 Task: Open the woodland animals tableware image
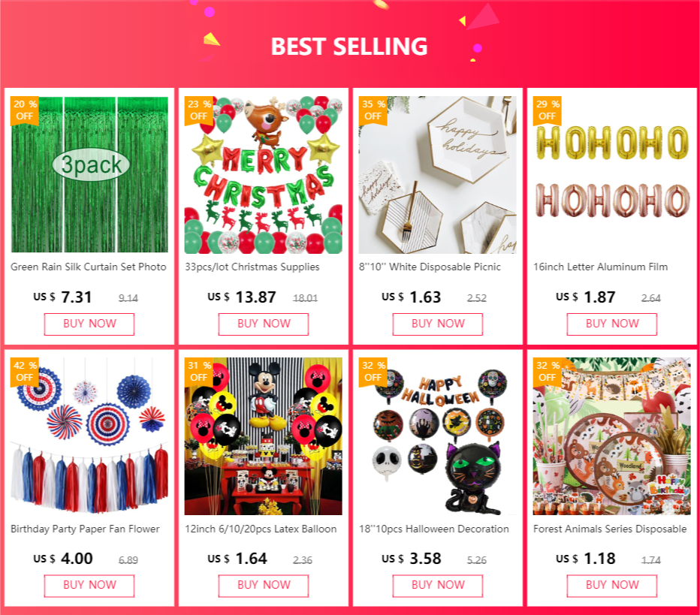611,436
